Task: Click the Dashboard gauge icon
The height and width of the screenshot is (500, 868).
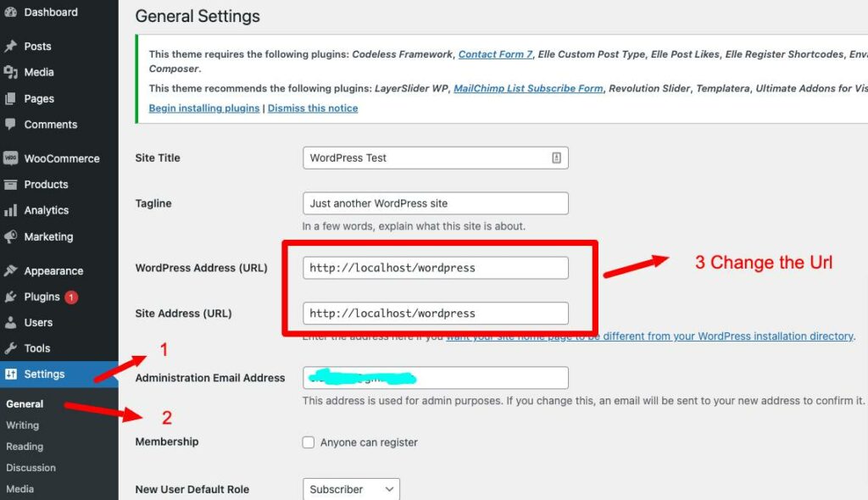Action: (10, 12)
